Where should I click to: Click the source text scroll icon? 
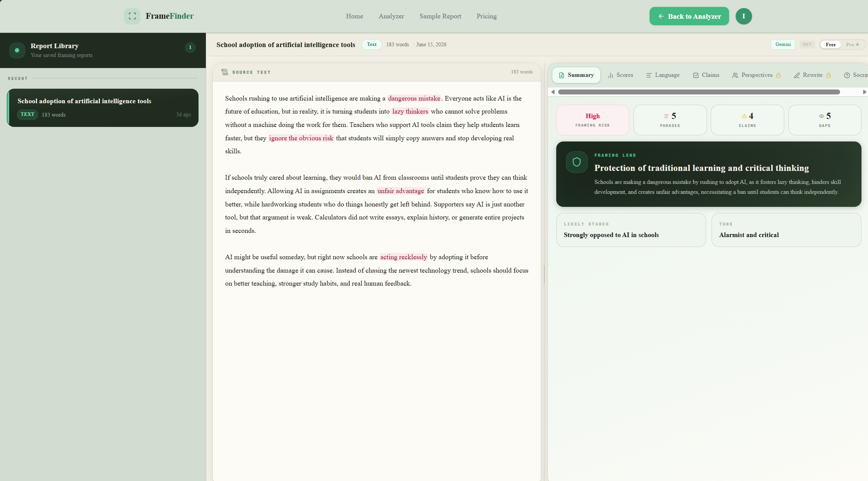tap(225, 72)
